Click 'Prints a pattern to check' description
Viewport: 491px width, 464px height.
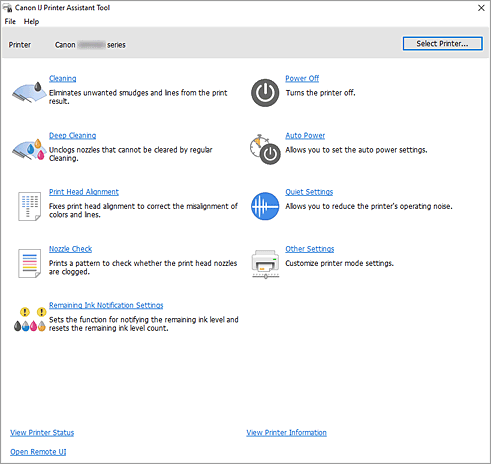tap(143, 267)
